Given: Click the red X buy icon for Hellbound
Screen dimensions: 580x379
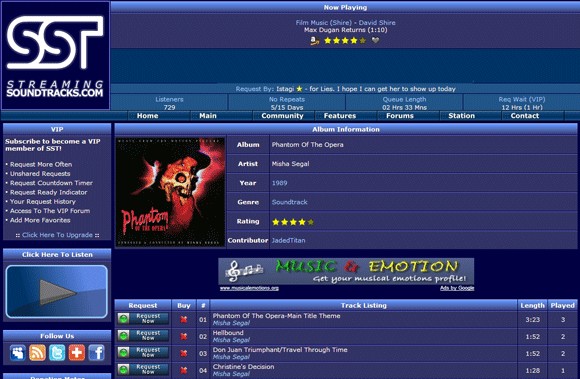Looking at the screenshot, I should (183, 336).
